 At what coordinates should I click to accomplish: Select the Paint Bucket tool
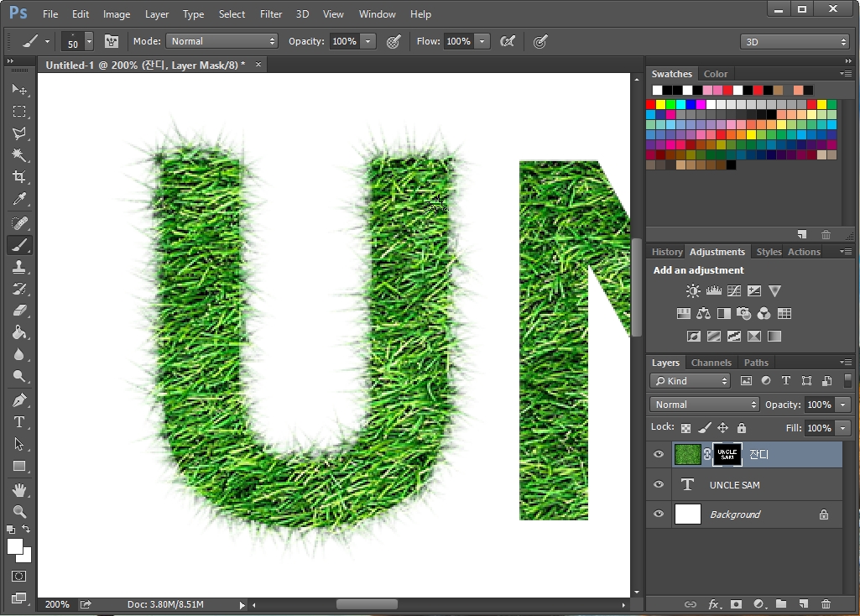19,332
